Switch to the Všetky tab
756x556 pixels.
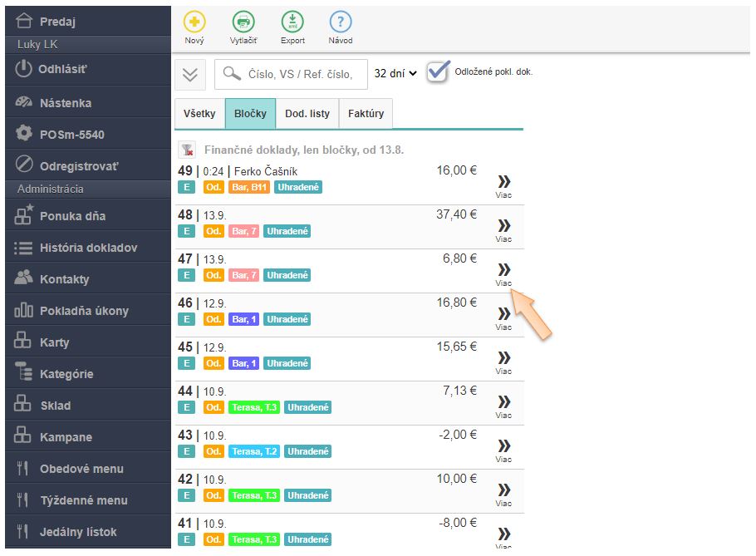(199, 114)
